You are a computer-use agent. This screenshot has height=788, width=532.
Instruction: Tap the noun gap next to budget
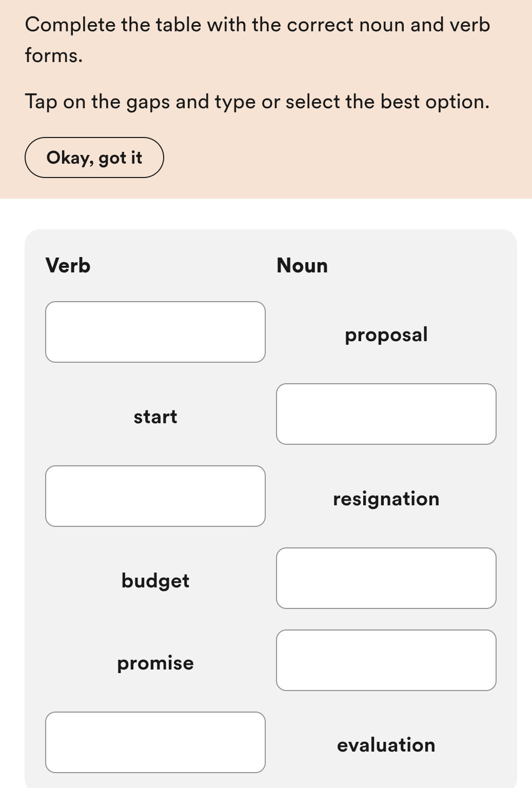(x=386, y=578)
